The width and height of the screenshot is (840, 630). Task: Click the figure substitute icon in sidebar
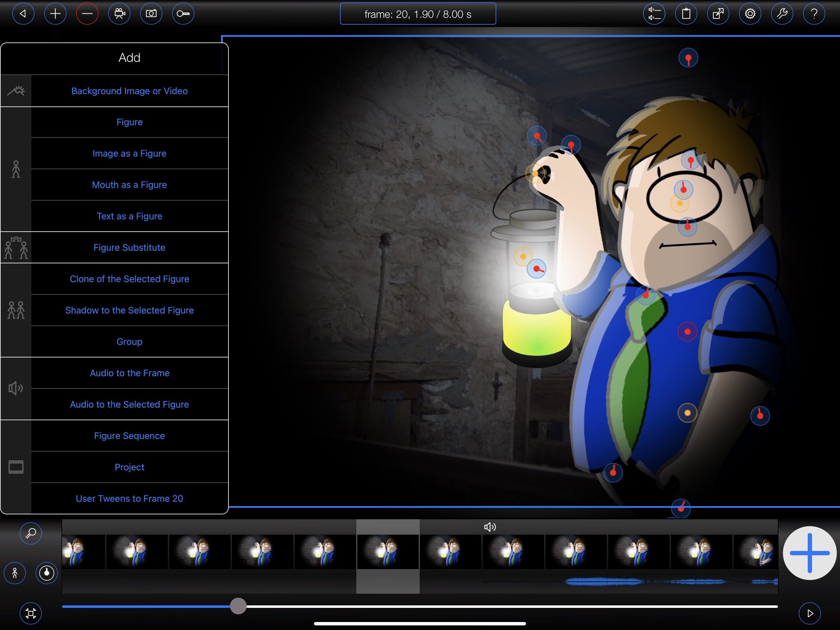pyautogui.click(x=16, y=248)
